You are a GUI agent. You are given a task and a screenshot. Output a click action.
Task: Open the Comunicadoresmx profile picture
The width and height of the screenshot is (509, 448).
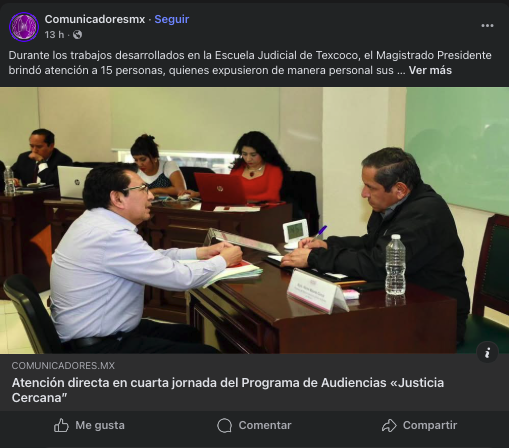(24, 27)
